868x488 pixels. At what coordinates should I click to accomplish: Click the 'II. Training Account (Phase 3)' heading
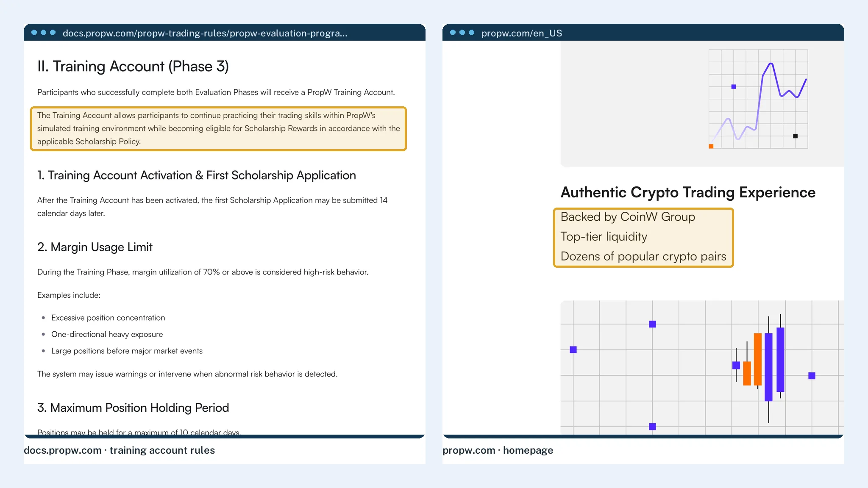pyautogui.click(x=133, y=67)
